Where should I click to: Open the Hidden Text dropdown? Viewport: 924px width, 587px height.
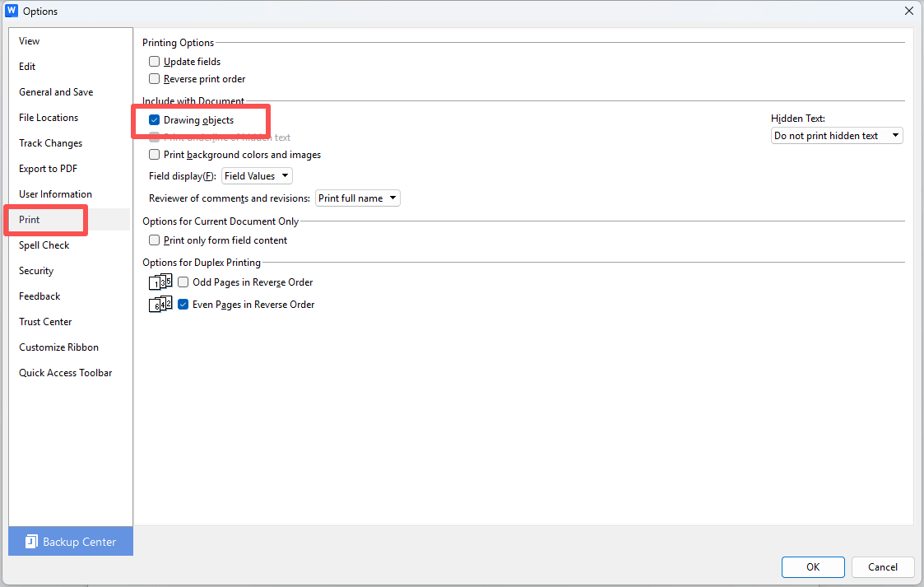coord(837,136)
